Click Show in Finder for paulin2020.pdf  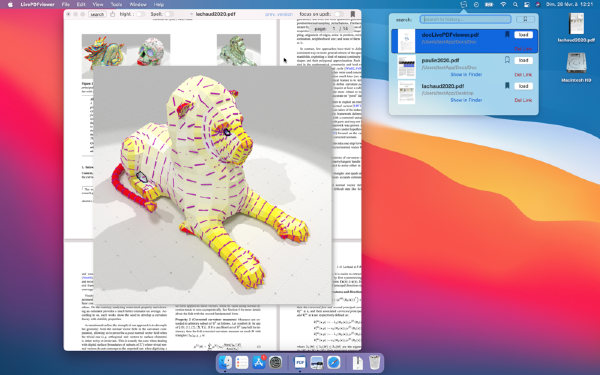[x=466, y=75]
